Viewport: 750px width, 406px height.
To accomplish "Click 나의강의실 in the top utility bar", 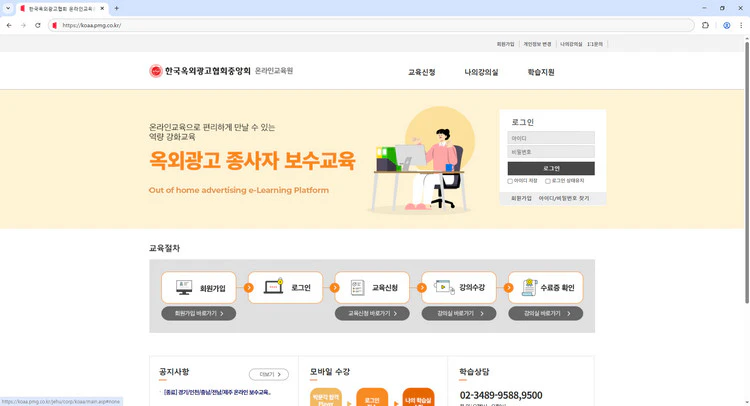I will pos(571,44).
